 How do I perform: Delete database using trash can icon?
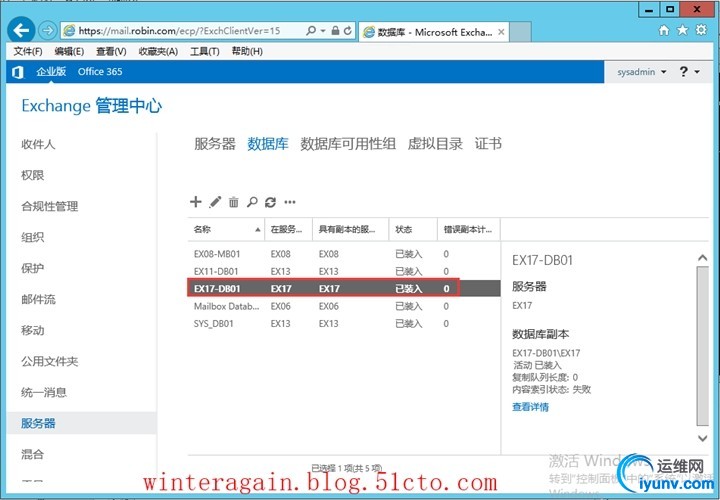coord(234,202)
